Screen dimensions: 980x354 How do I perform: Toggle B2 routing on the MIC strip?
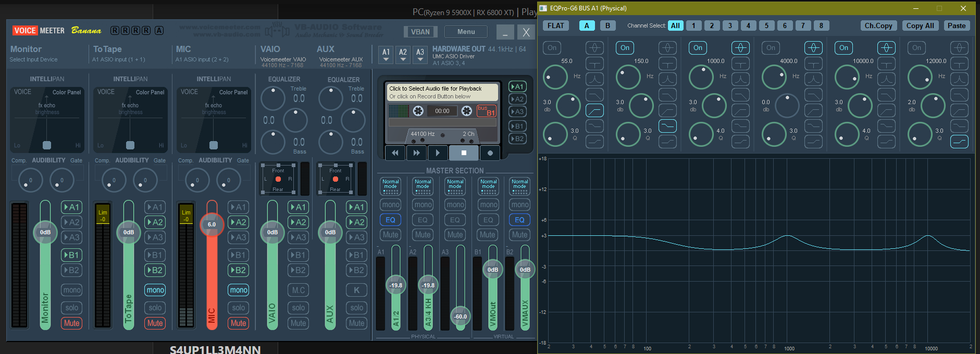(x=239, y=270)
